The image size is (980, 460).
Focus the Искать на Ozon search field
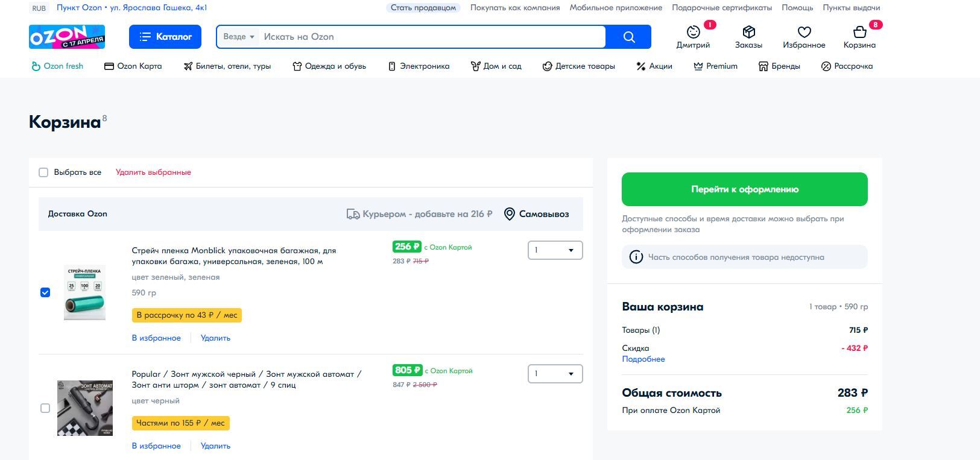coord(432,37)
